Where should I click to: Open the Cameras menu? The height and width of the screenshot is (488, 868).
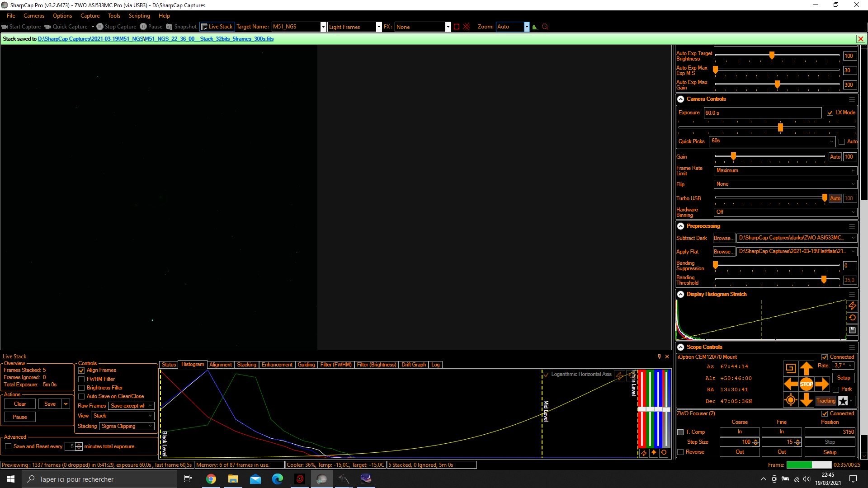click(x=34, y=15)
